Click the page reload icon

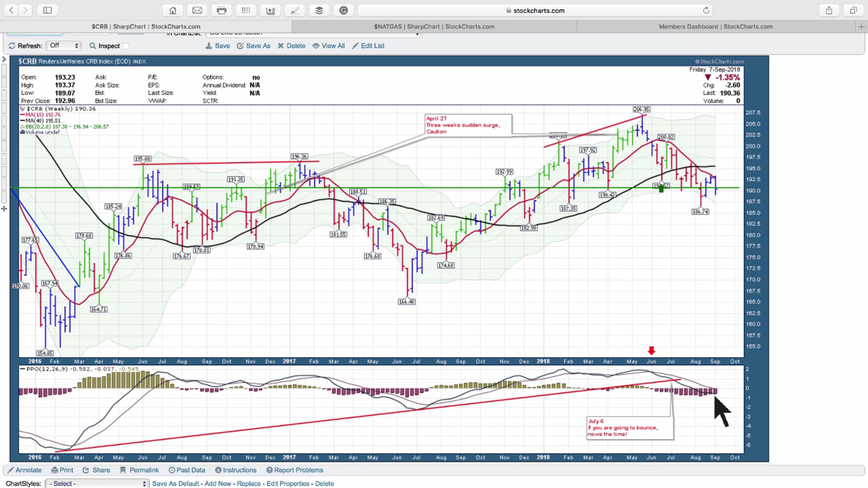706,10
